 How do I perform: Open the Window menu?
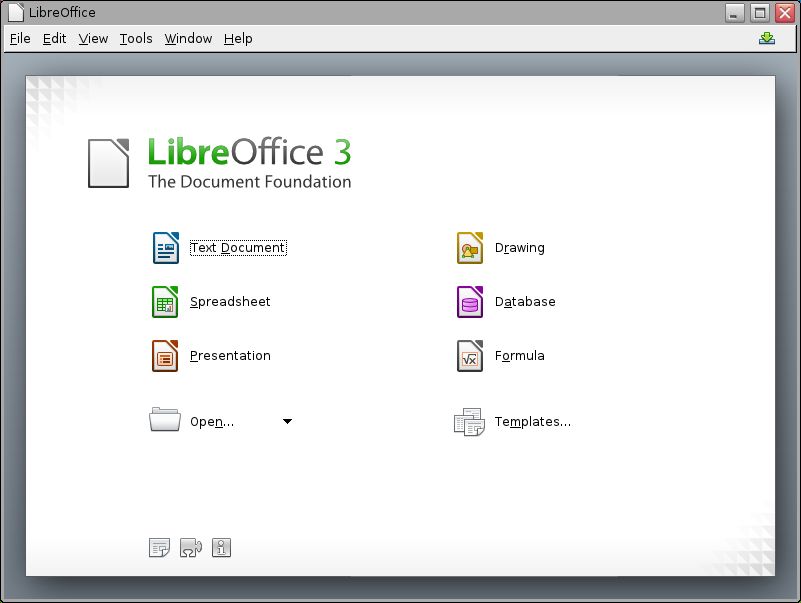tap(188, 39)
